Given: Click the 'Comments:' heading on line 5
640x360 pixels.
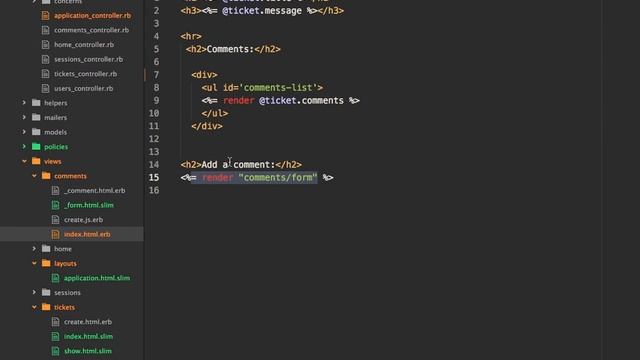Looking at the screenshot, I should pos(230,49).
